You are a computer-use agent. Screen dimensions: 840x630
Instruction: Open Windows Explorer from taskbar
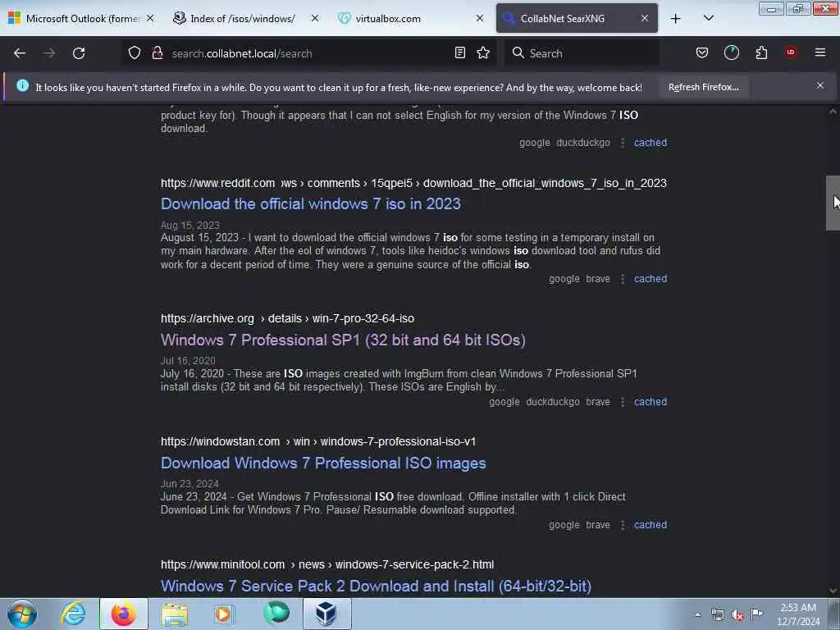174,614
